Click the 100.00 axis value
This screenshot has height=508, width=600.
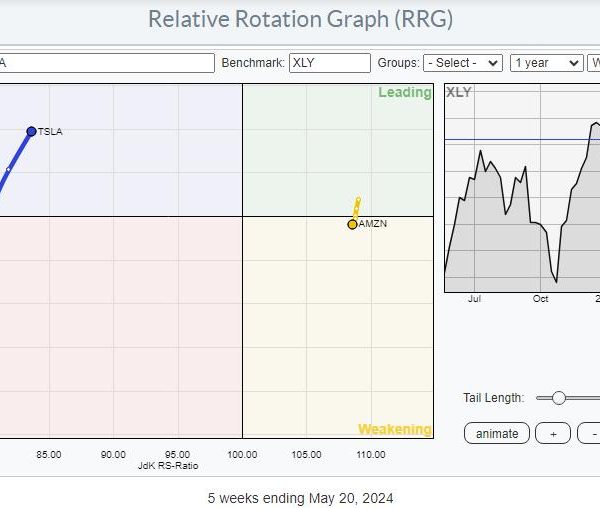[x=242, y=454]
